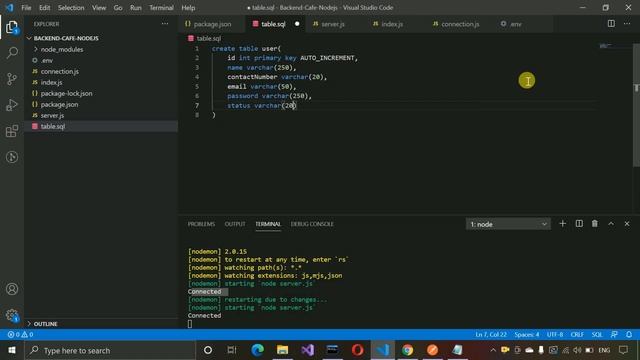Open the feedback icon in status bar
The width and height of the screenshot is (640, 360).
(x=614, y=335)
